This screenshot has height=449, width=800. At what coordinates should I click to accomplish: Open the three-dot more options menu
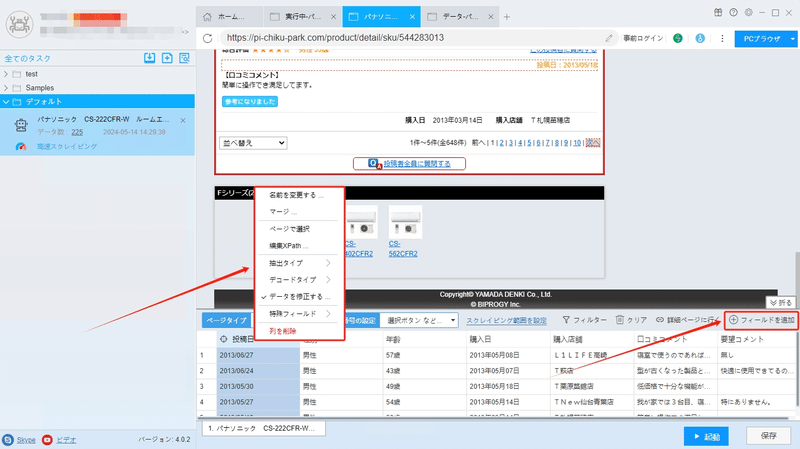(x=722, y=38)
